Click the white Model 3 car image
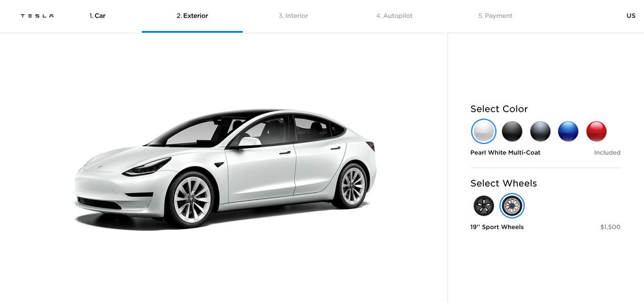Viewport: 644px width, 303px height. (225, 168)
